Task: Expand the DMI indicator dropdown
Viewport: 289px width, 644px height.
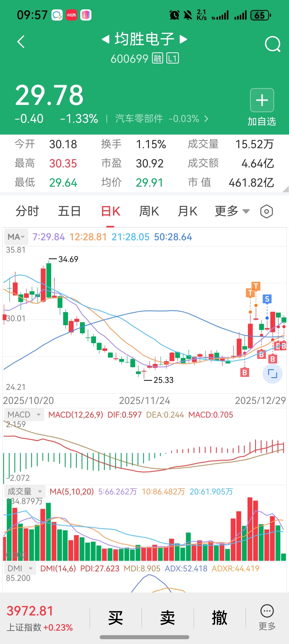Action: [x=20, y=568]
